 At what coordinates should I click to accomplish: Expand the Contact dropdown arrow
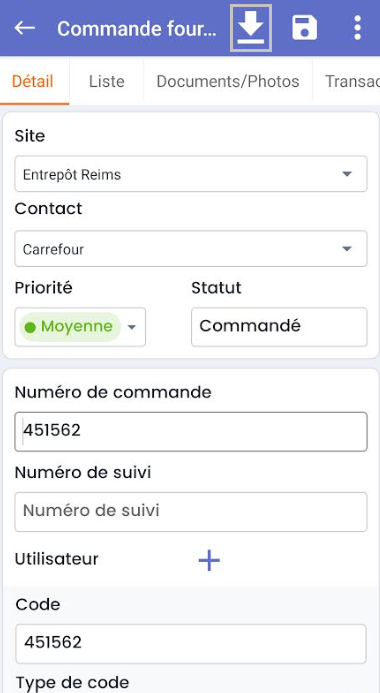tap(347, 249)
